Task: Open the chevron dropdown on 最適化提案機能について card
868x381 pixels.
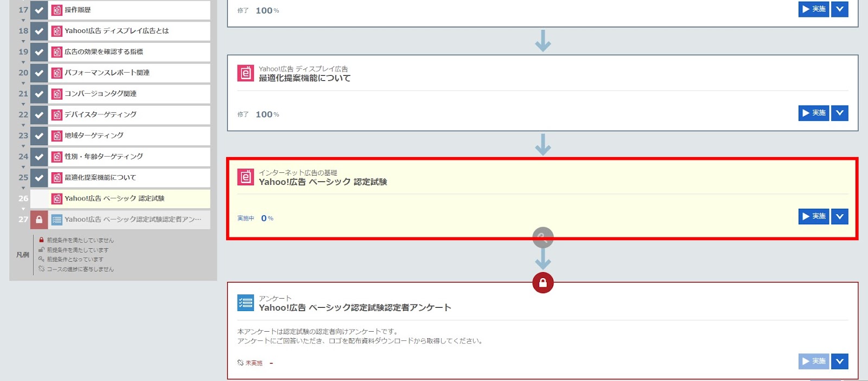Action: point(839,113)
